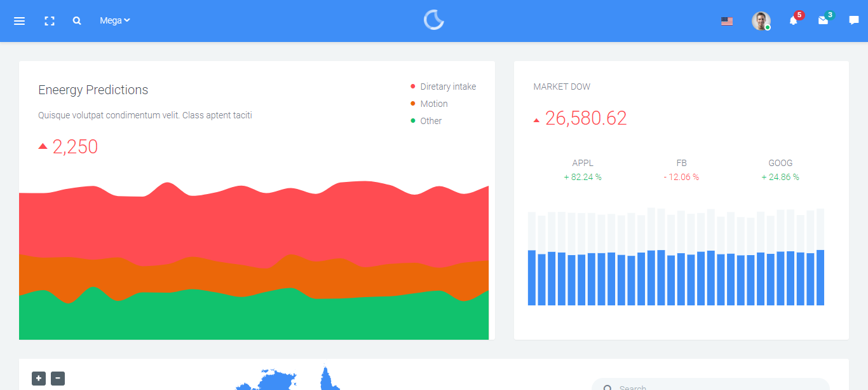
Task: Open the mail envelope messages icon
Action: [x=823, y=20]
